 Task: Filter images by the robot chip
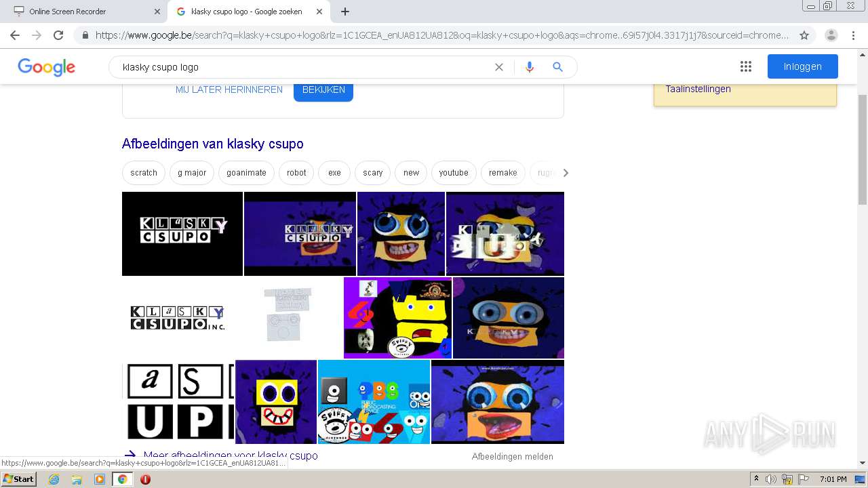(296, 173)
